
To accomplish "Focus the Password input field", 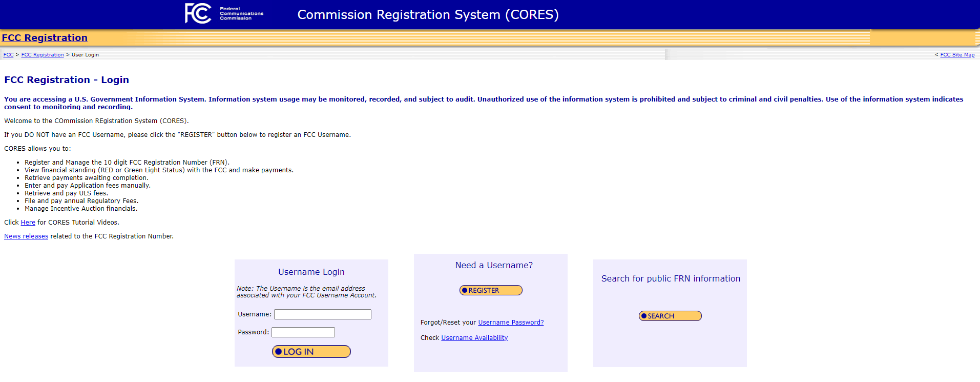I will point(303,332).
